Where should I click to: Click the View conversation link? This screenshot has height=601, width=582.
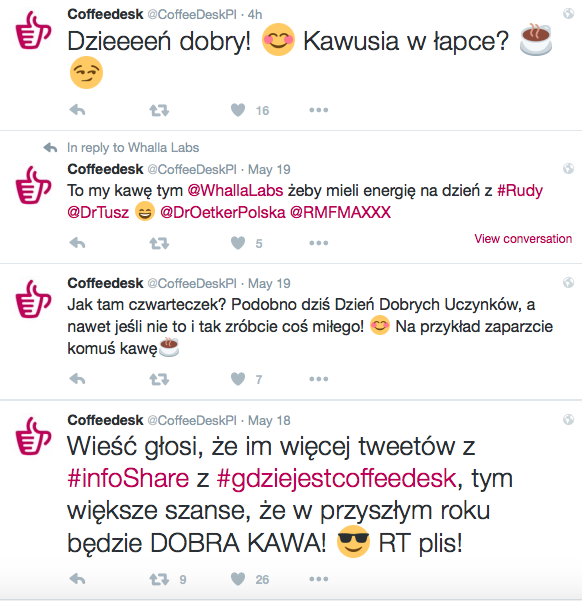coord(523,239)
